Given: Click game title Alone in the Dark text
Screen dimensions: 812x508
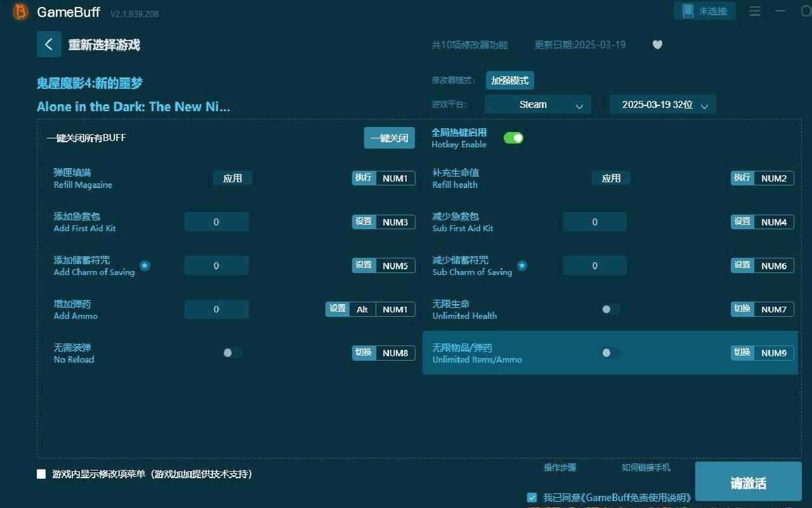Looking at the screenshot, I should click(133, 107).
